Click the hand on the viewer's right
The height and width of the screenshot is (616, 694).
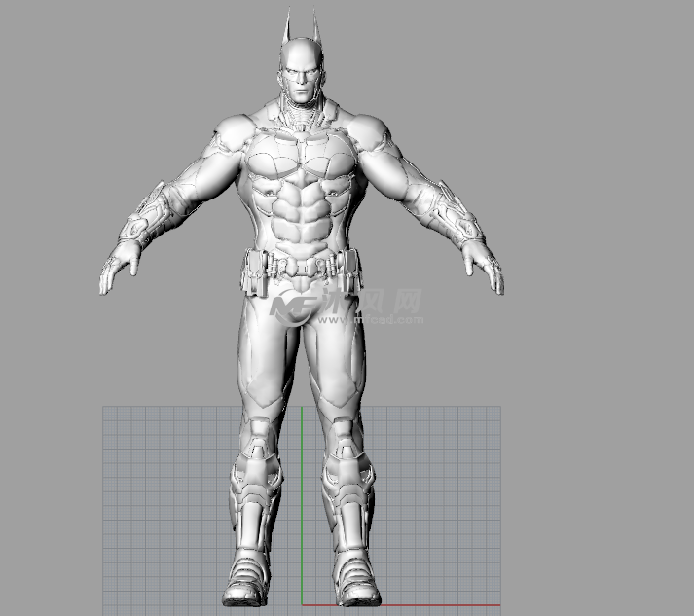tap(485, 268)
